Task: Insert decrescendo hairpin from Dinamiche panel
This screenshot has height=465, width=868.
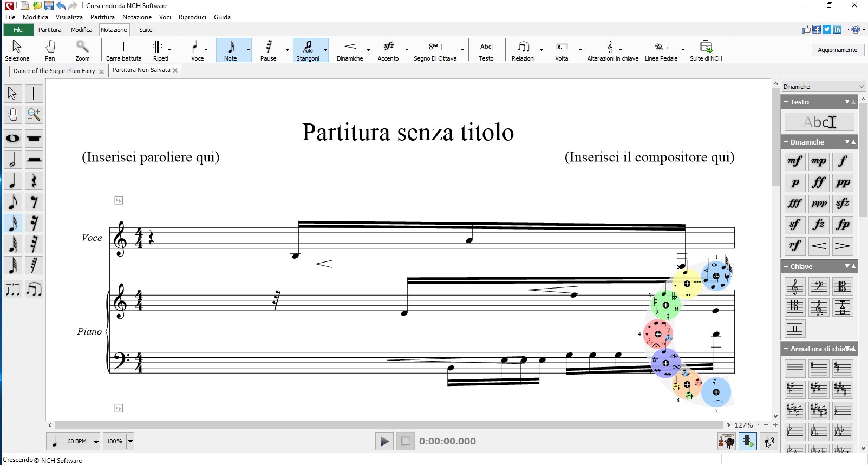Action: tap(843, 246)
